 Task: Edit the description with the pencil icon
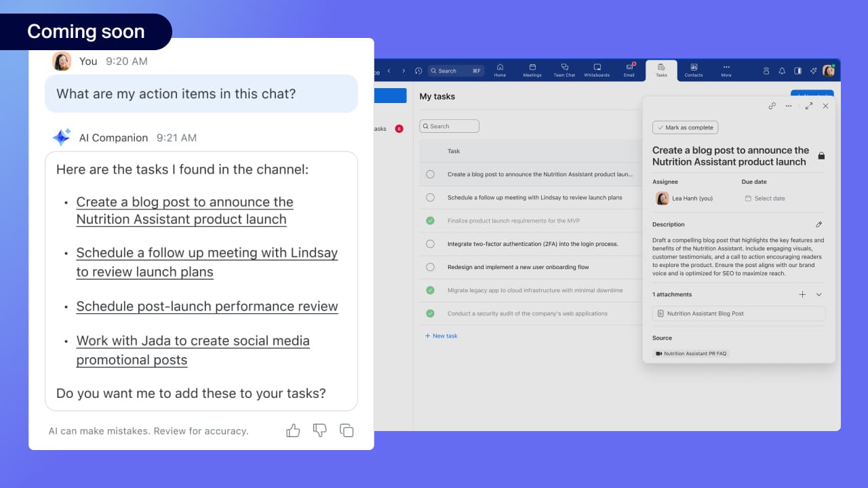coord(818,224)
